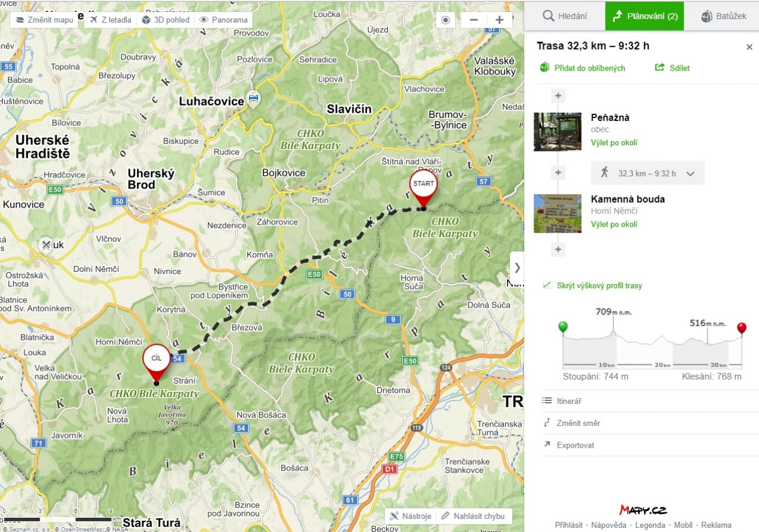
Task: Zoom in with the plus button
Action: tap(499, 20)
